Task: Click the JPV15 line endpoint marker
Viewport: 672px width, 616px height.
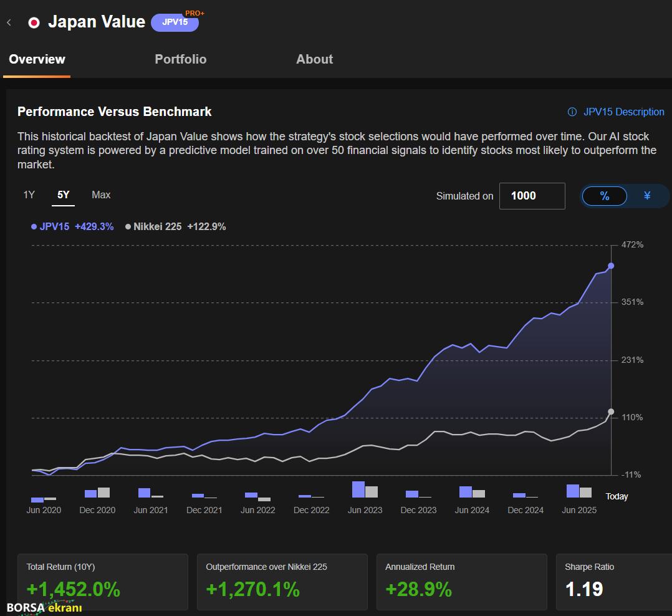Action: (611, 266)
